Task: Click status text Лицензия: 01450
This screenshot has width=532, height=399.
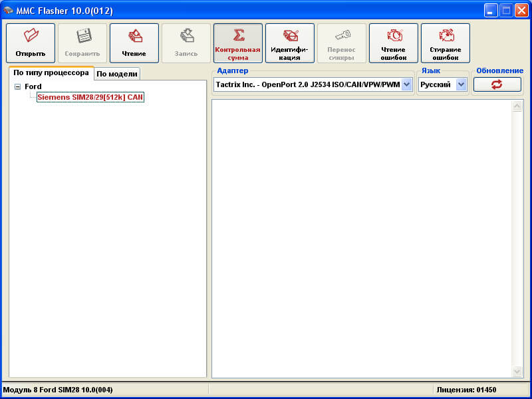Action: [467, 390]
